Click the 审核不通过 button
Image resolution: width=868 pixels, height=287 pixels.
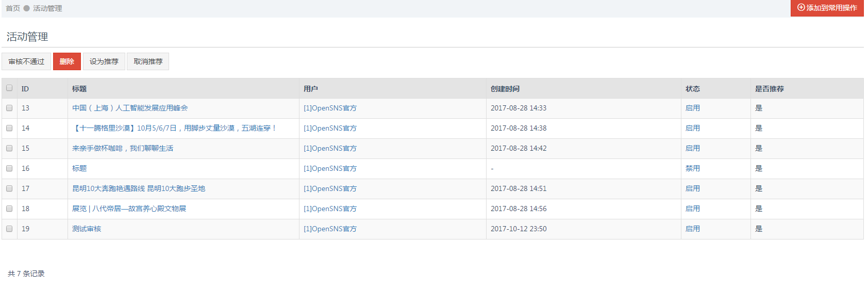tap(26, 61)
